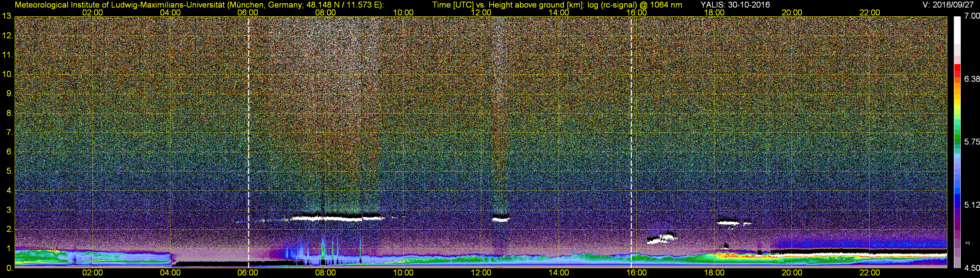Click the white cloud layer near 12:30 UTC
The height and width of the screenshot is (278, 980).
click(500, 219)
